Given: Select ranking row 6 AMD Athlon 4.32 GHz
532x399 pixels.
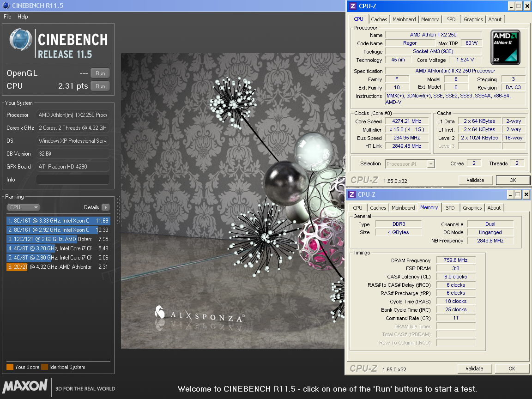Looking at the screenshot, I should click(58, 266).
